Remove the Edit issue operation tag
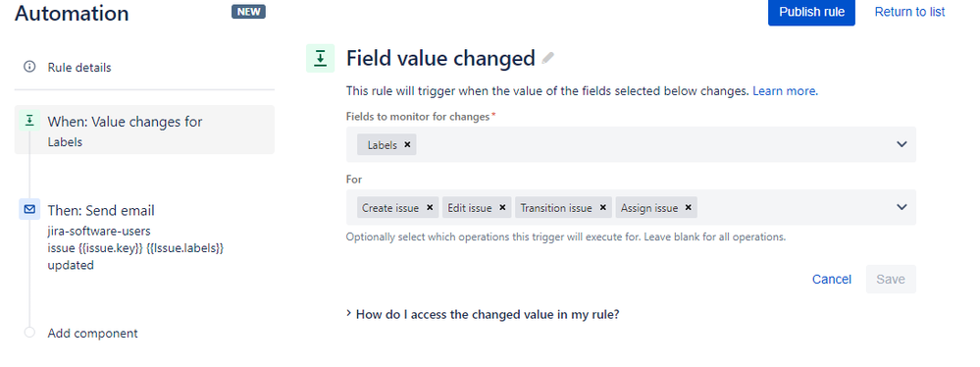This screenshot has width=980, height=367. (502, 208)
